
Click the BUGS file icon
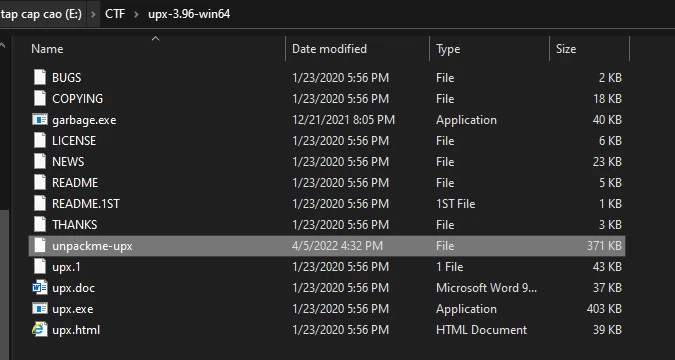pos(40,78)
